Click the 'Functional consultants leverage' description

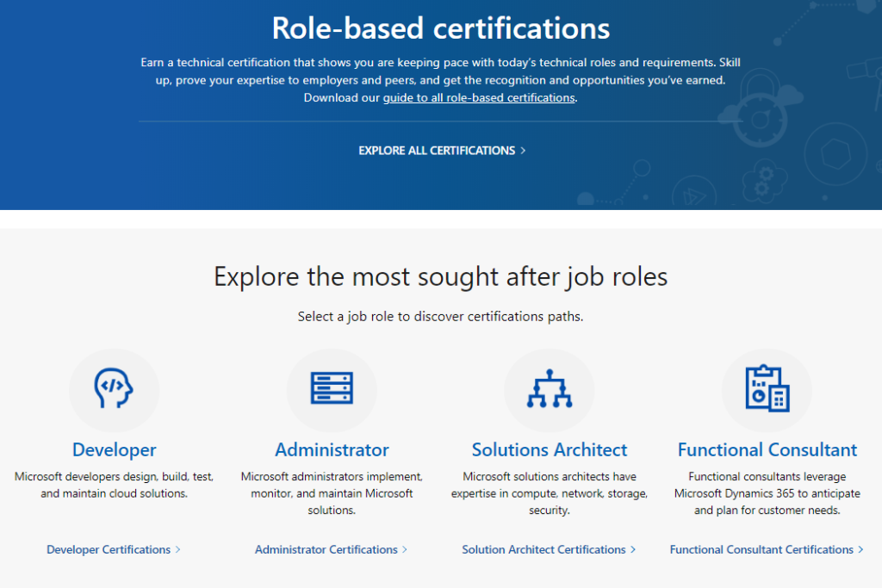[x=767, y=493]
